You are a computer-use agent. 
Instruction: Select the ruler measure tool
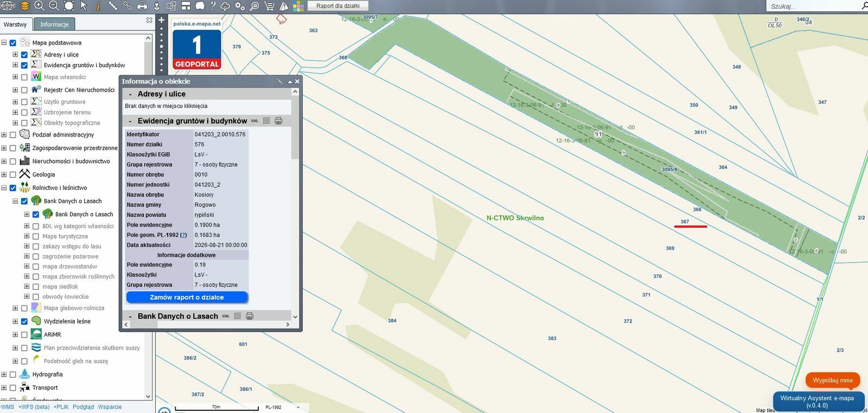[113, 6]
